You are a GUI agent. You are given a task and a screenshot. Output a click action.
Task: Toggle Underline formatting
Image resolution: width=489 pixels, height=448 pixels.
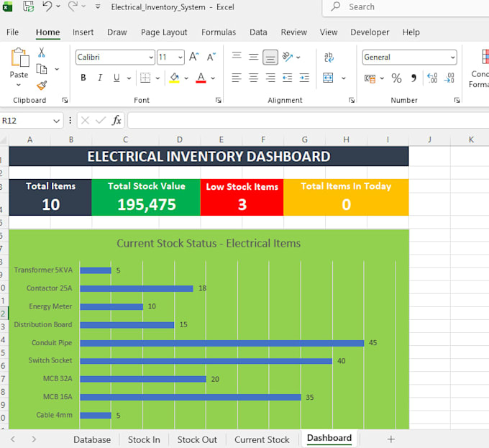click(x=116, y=78)
